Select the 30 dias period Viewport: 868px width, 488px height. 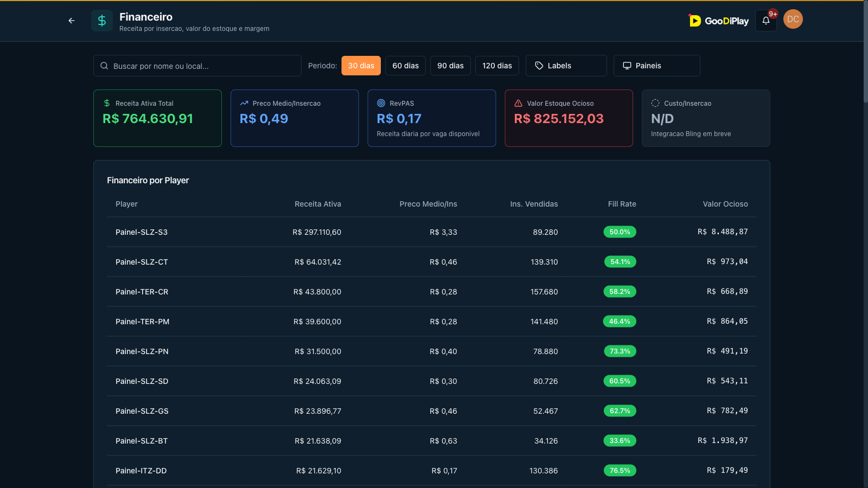361,66
